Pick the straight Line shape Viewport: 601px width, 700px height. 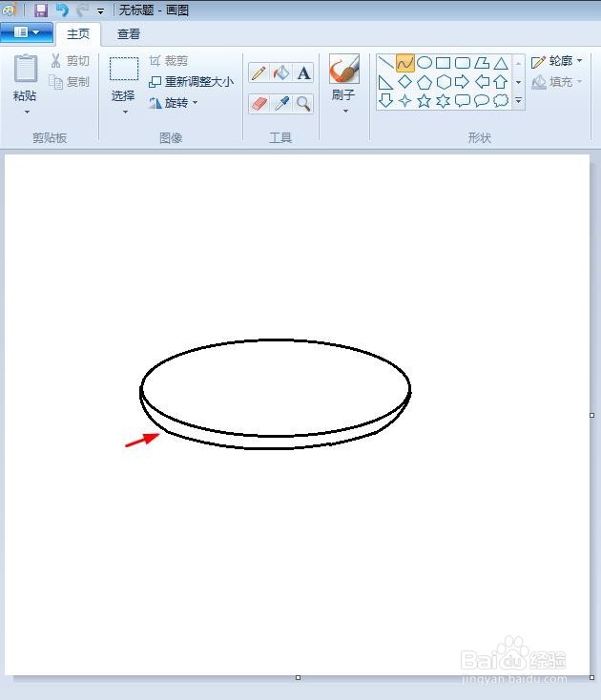point(385,63)
